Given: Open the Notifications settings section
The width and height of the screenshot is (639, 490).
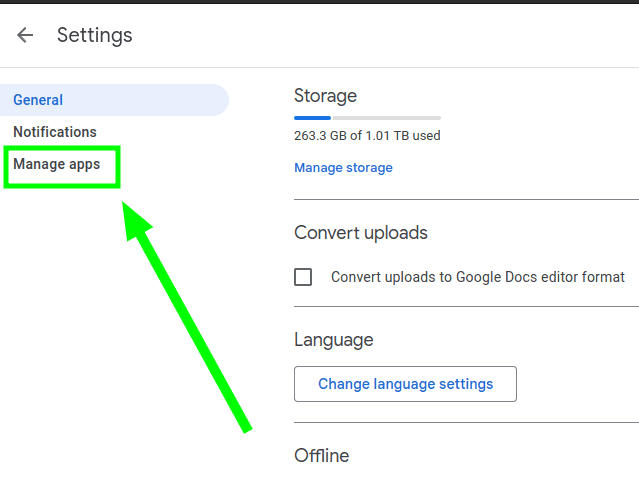Looking at the screenshot, I should [55, 132].
